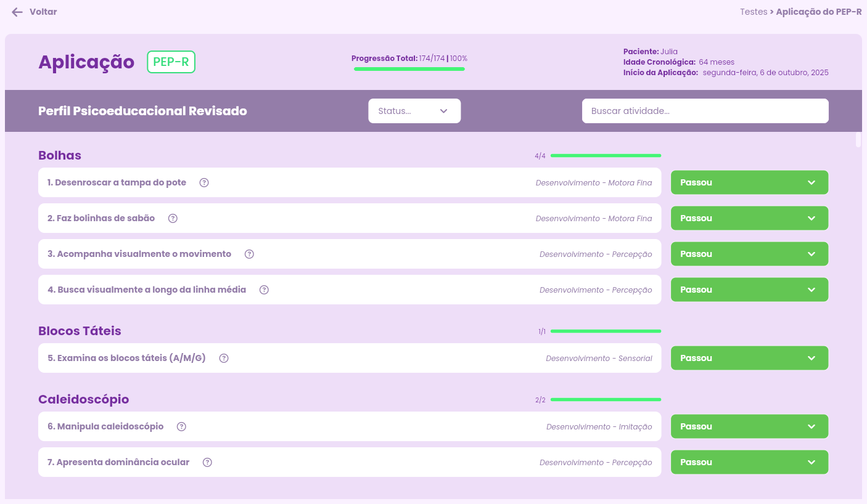Click the back arrow icon
867x504 pixels.
17,12
